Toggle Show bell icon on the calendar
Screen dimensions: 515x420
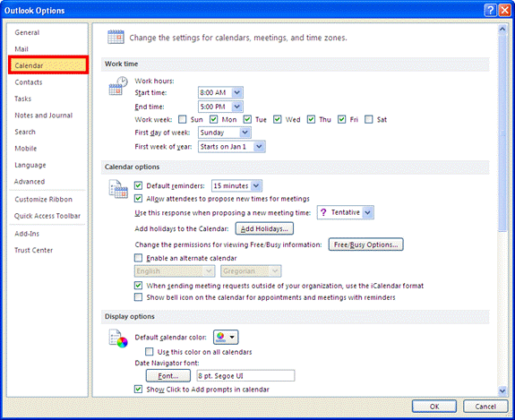138,297
